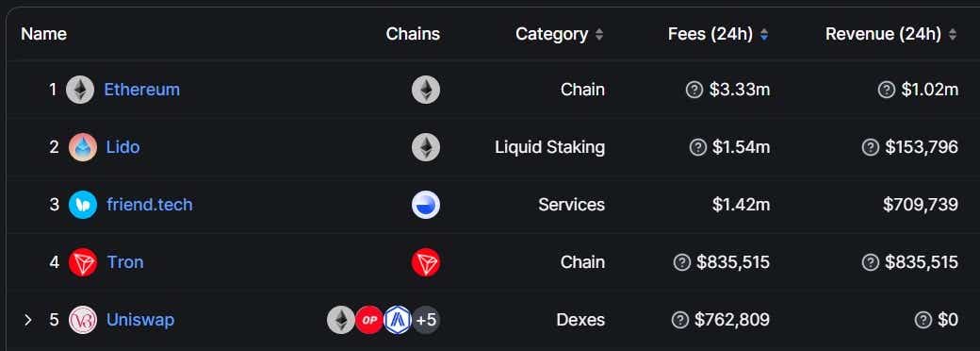Click the help icon beside Lido $153,796 revenue
This screenshot has width=980, height=351.
pos(870,147)
